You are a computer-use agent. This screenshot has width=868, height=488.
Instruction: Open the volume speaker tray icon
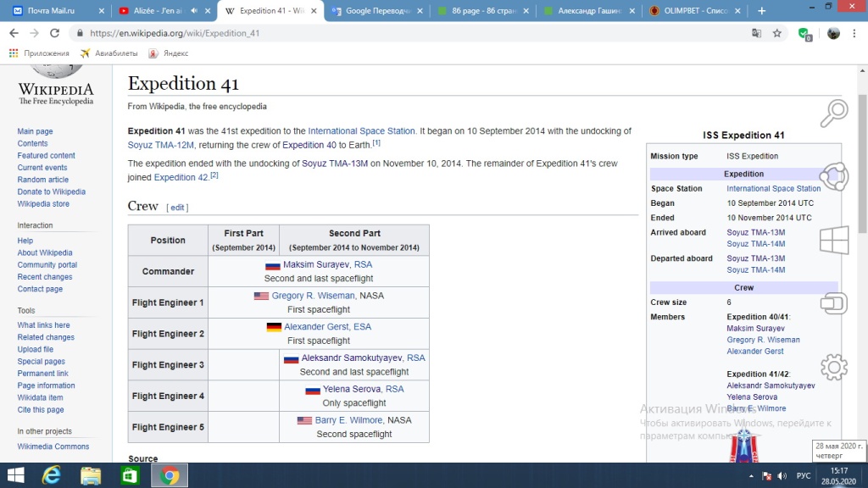click(x=782, y=476)
